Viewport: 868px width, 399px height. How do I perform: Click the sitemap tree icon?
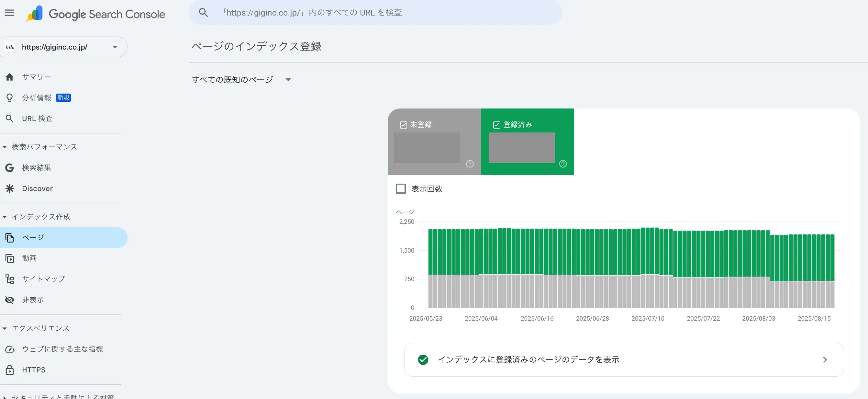click(x=9, y=279)
